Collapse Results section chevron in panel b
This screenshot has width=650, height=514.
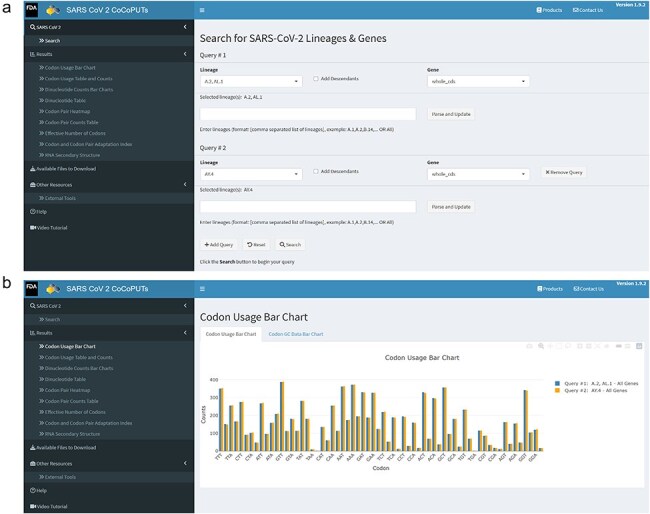pyautogui.click(x=185, y=332)
